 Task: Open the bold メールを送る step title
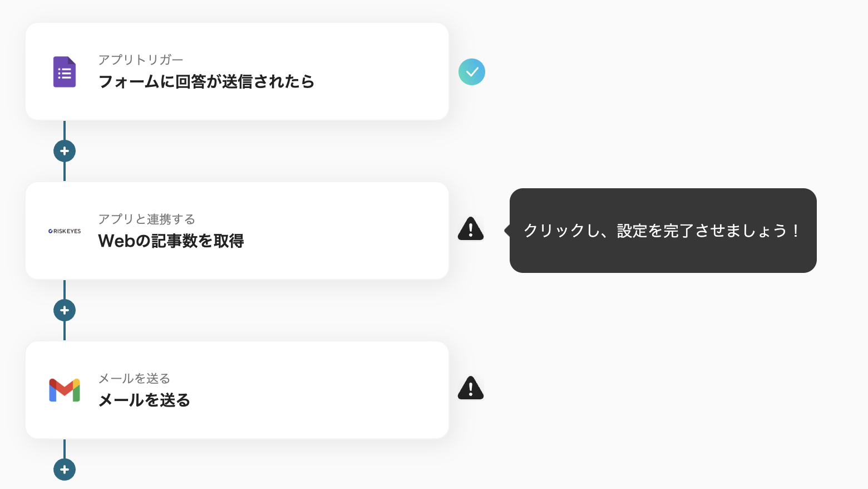click(x=144, y=400)
